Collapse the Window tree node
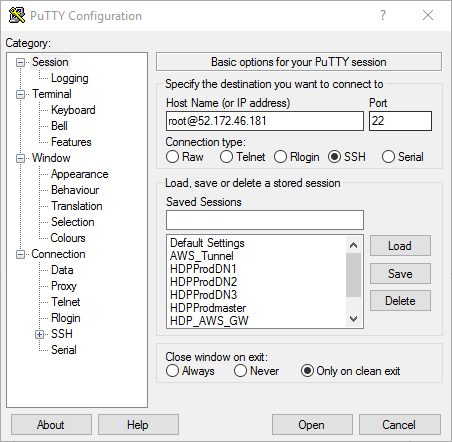452x442 pixels. click(x=21, y=158)
